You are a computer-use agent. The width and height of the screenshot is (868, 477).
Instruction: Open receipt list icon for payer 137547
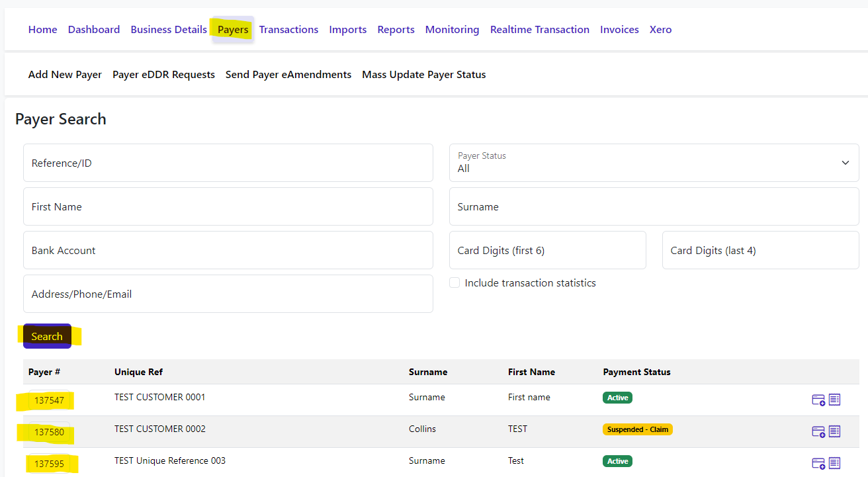[834, 400]
